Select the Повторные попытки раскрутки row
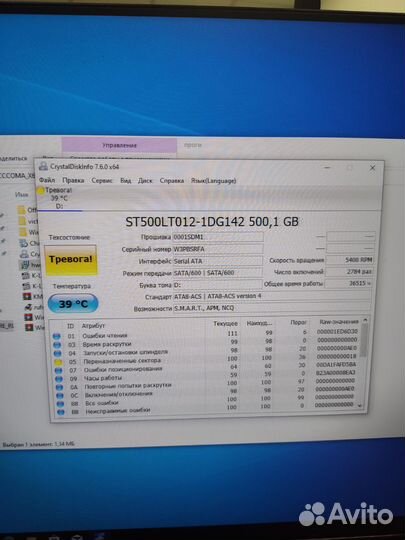405x540 pixels. click(x=207, y=385)
